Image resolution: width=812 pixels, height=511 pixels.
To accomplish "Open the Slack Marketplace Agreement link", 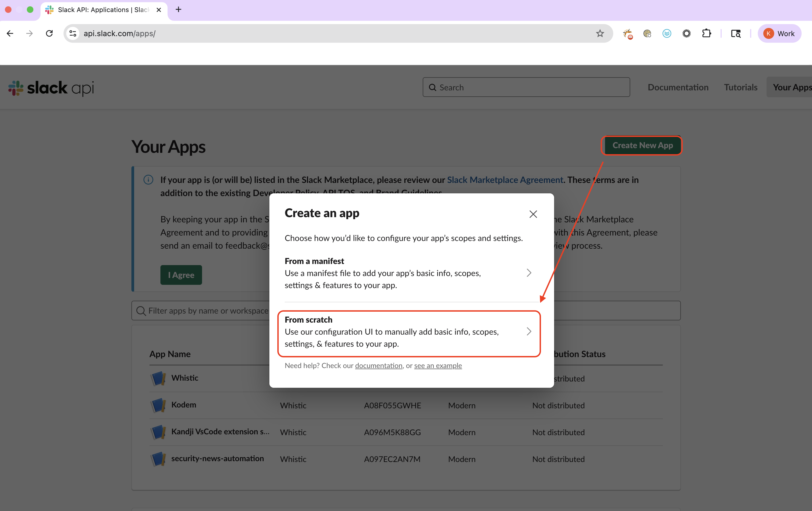I will click(x=505, y=180).
